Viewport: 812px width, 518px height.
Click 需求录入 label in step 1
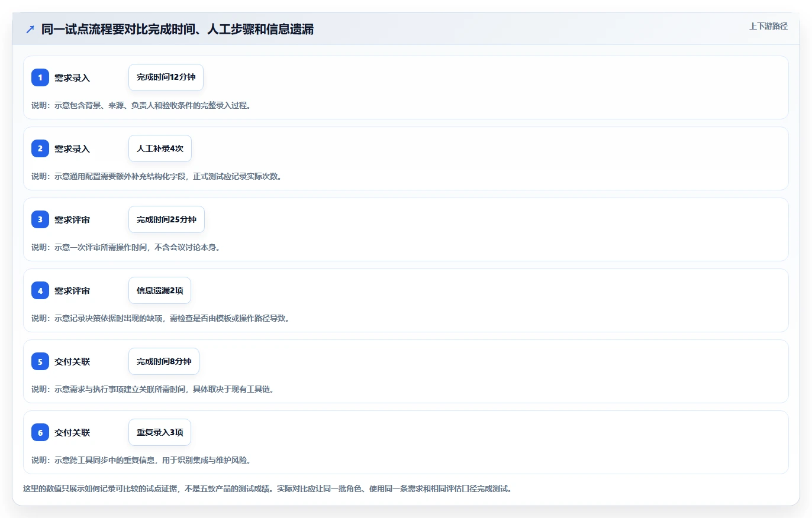click(72, 77)
